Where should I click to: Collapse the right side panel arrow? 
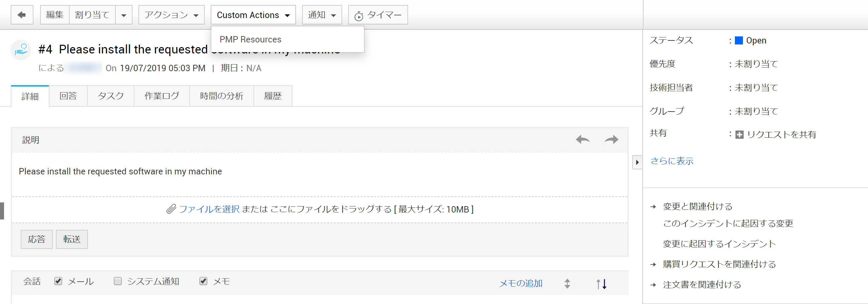pyautogui.click(x=637, y=162)
